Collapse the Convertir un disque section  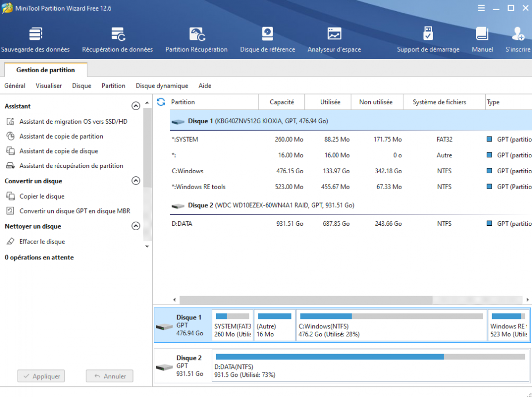point(136,181)
